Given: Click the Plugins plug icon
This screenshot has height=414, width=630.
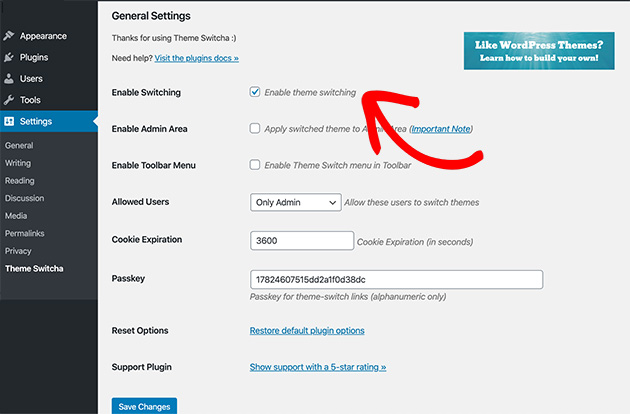Looking at the screenshot, I should click(x=9, y=57).
